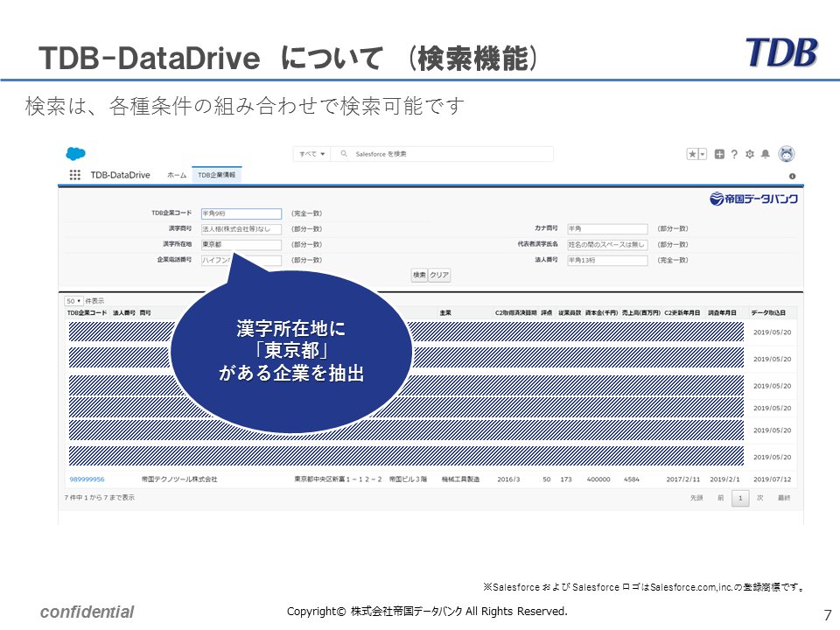This screenshot has width=840, height=630.
Task: Expand the favorites list dropdown arrow
Action: (703, 154)
